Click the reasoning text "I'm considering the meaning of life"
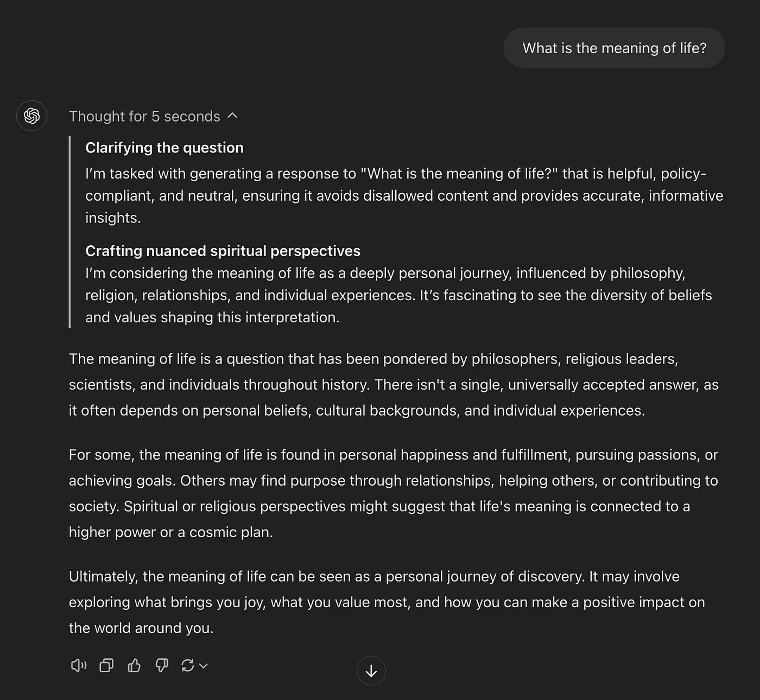 [399, 295]
